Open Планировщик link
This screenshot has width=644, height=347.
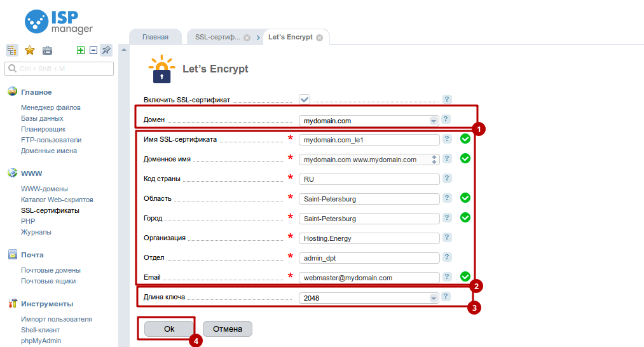(x=43, y=129)
